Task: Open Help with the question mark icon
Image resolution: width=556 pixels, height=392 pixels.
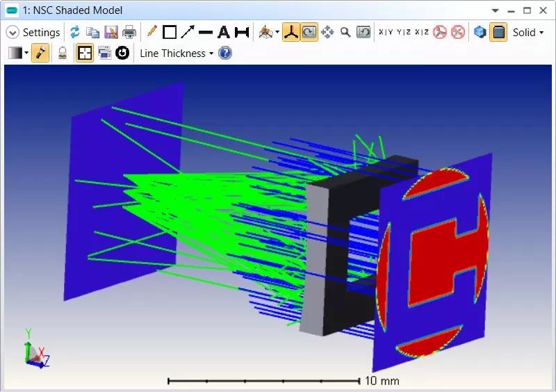Action: [225, 54]
